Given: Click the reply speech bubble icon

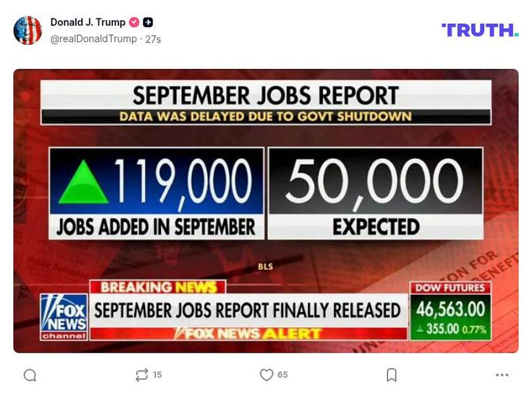Looking at the screenshot, I should pos(30,375).
